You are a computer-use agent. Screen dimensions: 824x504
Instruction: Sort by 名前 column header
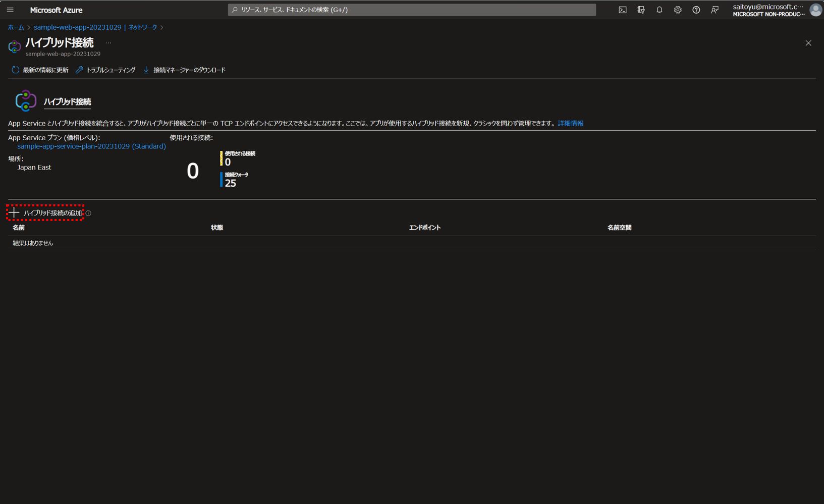pyautogui.click(x=19, y=228)
